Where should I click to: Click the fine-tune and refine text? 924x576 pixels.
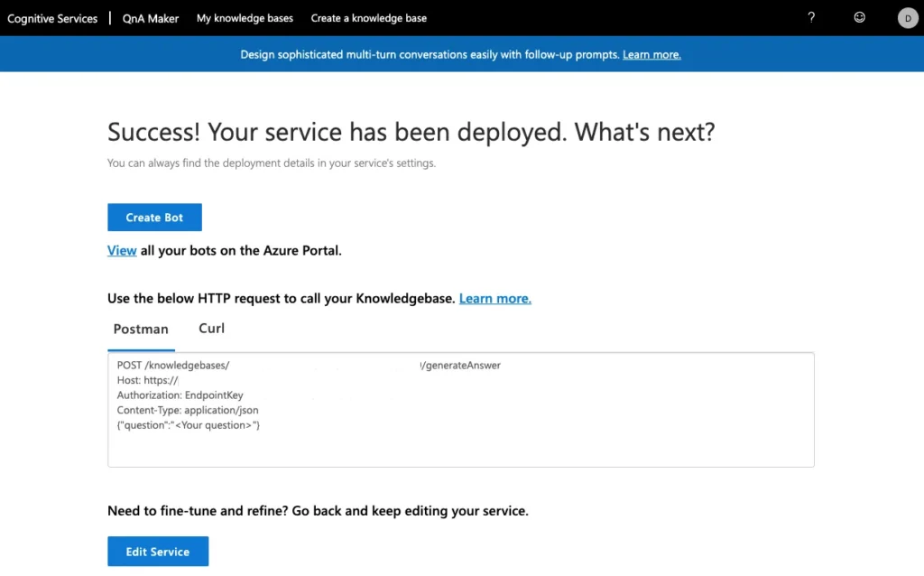click(x=318, y=511)
